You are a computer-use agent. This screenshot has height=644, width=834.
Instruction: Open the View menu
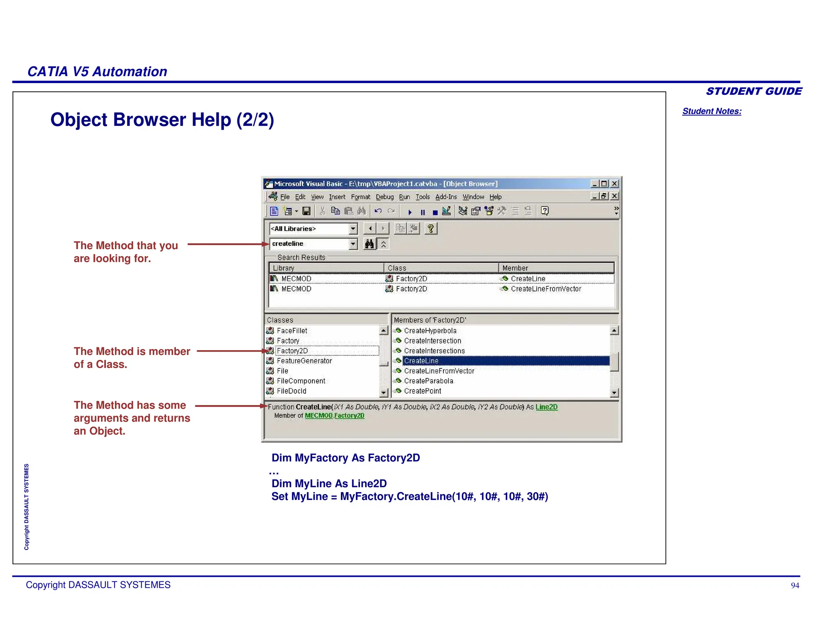[x=317, y=197]
